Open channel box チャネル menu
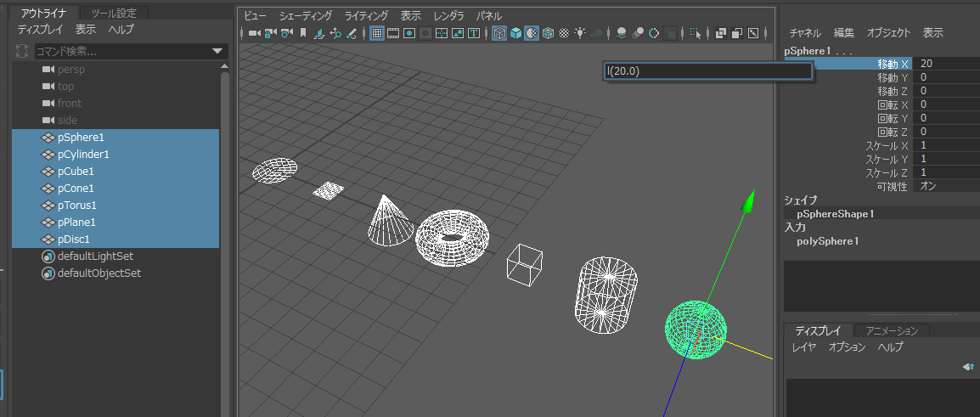Viewport: 980px width, 417px height. pyautogui.click(x=805, y=33)
